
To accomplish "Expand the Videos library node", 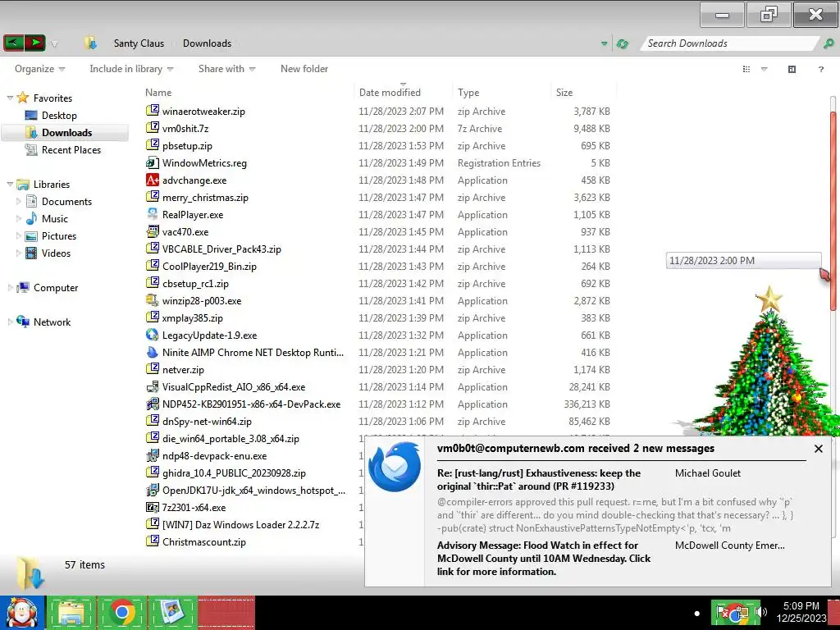I will tap(19, 253).
